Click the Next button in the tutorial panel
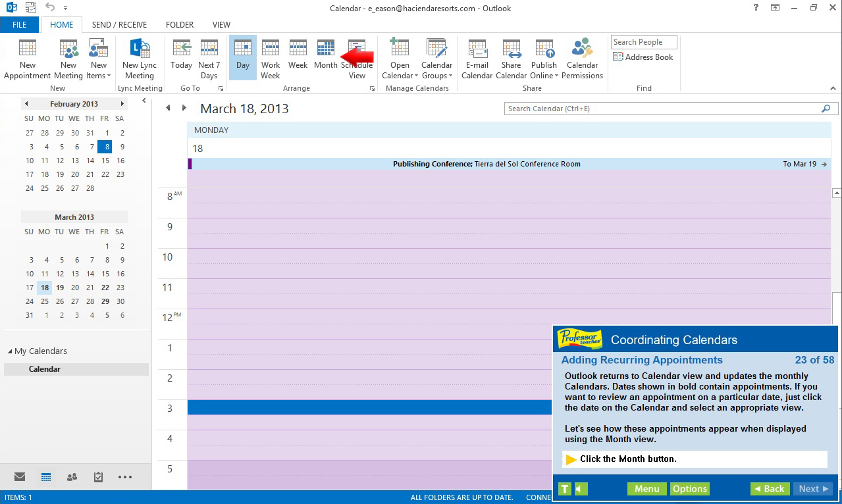This screenshot has width=842, height=504. (812, 488)
